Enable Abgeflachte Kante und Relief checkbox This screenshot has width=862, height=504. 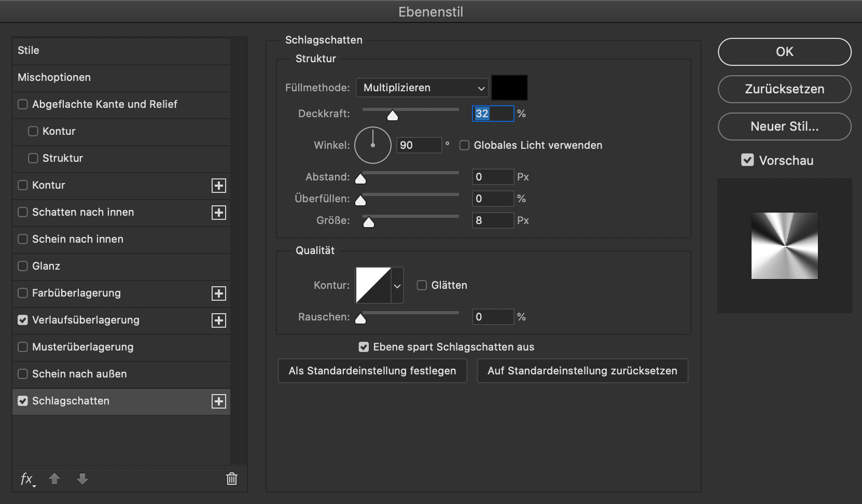pyautogui.click(x=23, y=104)
